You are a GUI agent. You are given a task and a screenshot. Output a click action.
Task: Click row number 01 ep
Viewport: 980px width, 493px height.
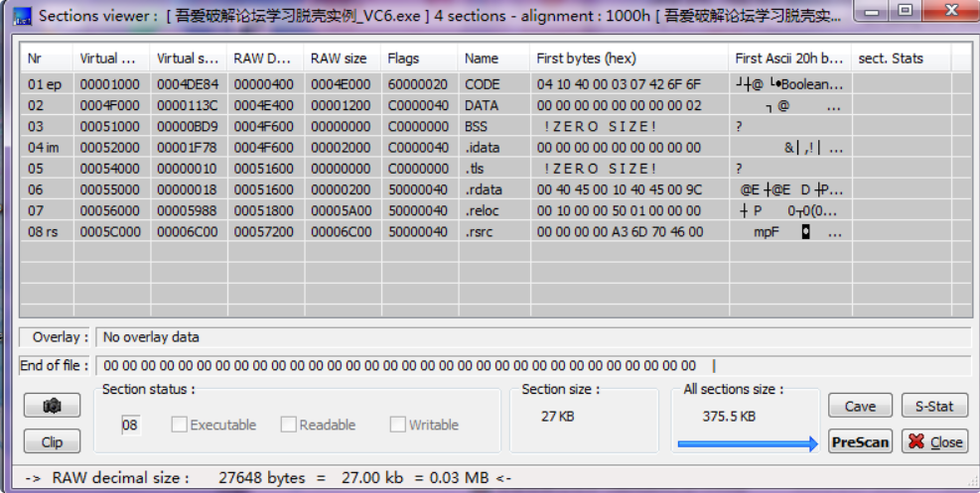[45, 84]
